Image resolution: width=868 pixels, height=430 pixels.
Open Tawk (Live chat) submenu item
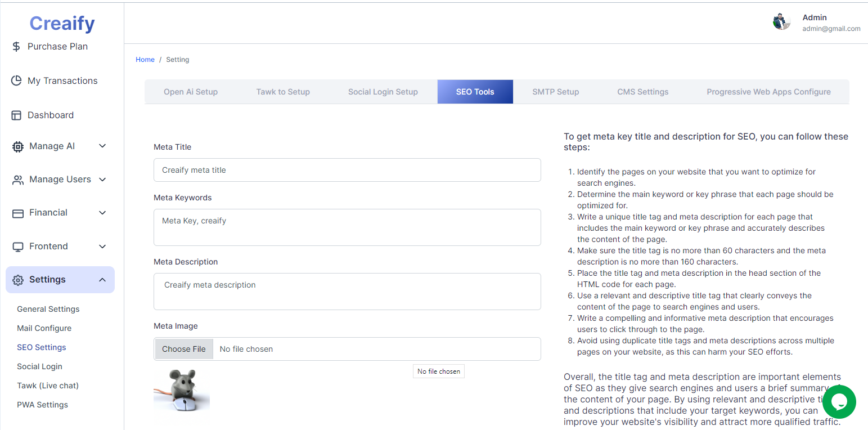pos(48,386)
